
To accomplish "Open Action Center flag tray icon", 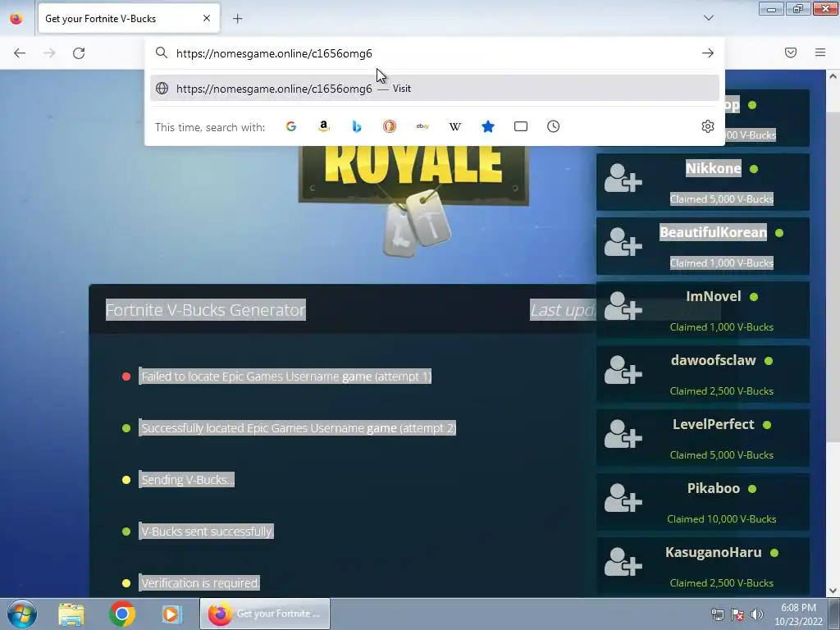I will [737, 614].
